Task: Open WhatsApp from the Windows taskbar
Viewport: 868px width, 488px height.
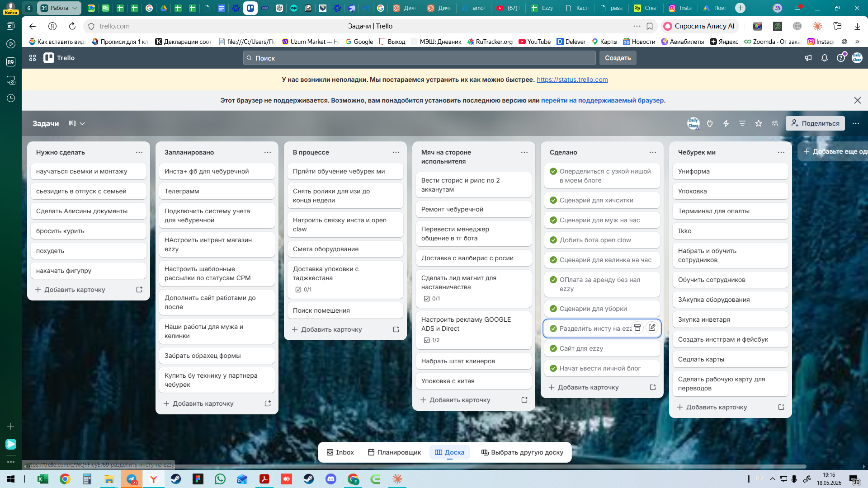Action: [220, 479]
